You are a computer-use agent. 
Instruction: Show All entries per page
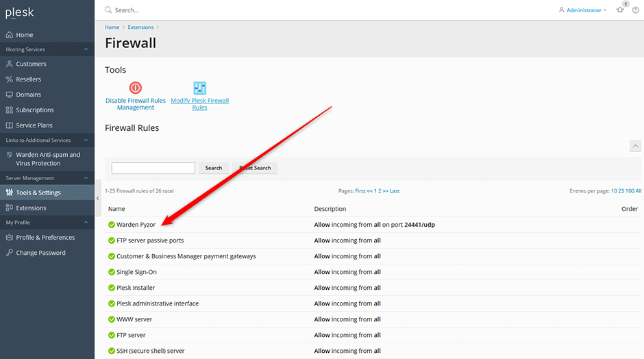639,191
